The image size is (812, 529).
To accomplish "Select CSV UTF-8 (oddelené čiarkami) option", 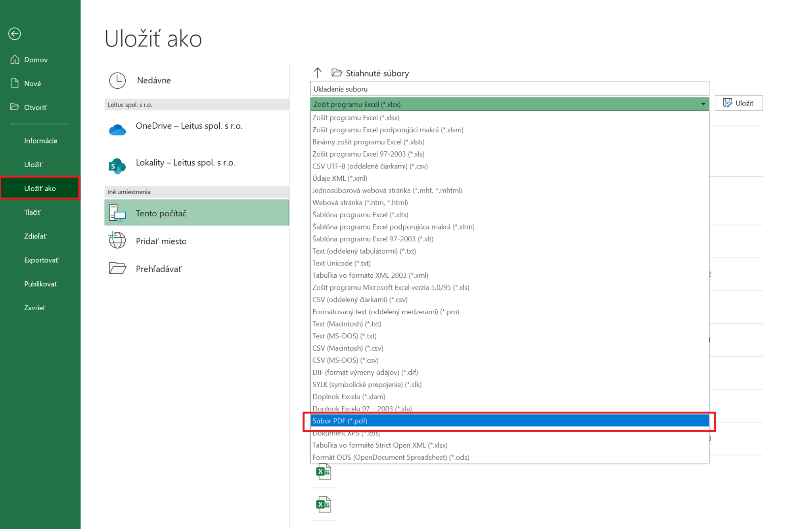I will [509, 166].
